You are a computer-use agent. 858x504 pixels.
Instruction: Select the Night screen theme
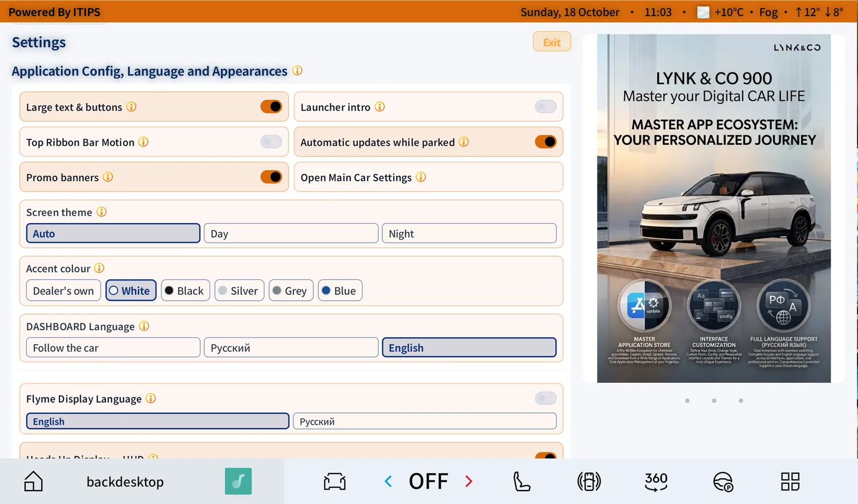[x=469, y=233]
